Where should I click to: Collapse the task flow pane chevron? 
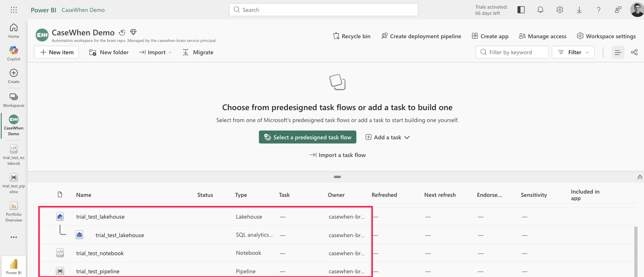point(639,177)
